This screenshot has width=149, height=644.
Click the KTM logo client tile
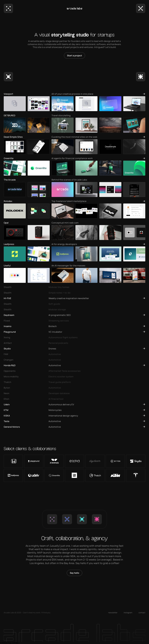coord(115,475)
